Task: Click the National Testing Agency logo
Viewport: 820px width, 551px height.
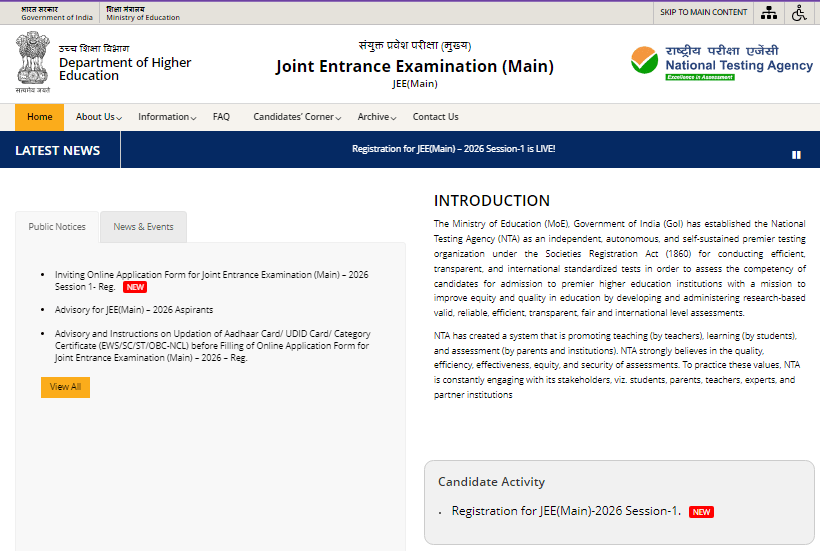Action: (722, 63)
